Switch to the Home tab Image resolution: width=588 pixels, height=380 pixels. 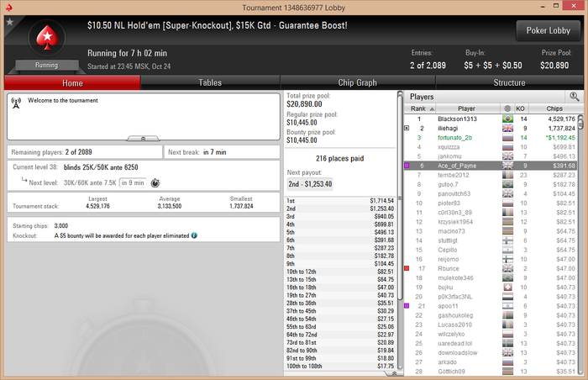[72, 82]
